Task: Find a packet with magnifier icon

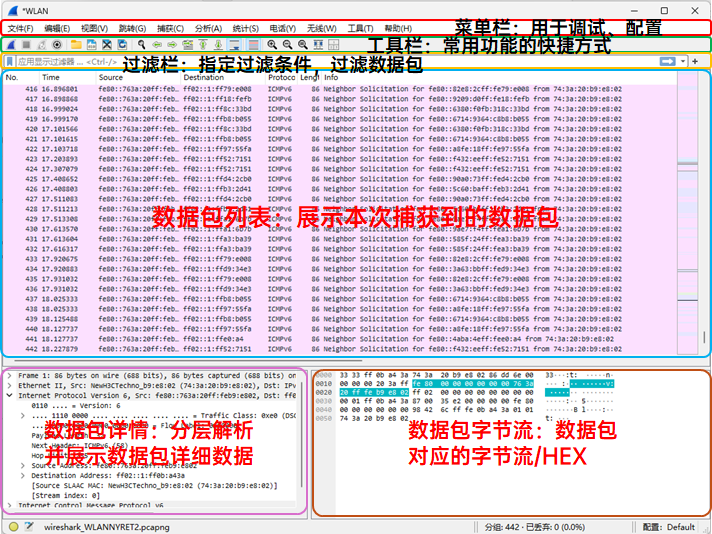Action: [142, 44]
